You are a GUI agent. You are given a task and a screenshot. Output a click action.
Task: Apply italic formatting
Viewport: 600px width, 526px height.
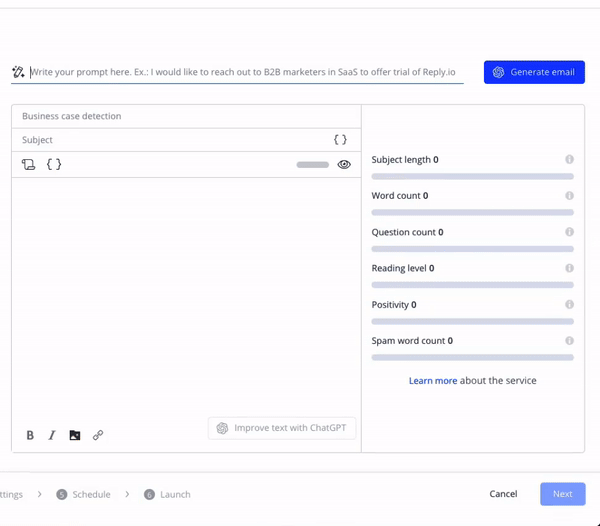tap(52, 435)
